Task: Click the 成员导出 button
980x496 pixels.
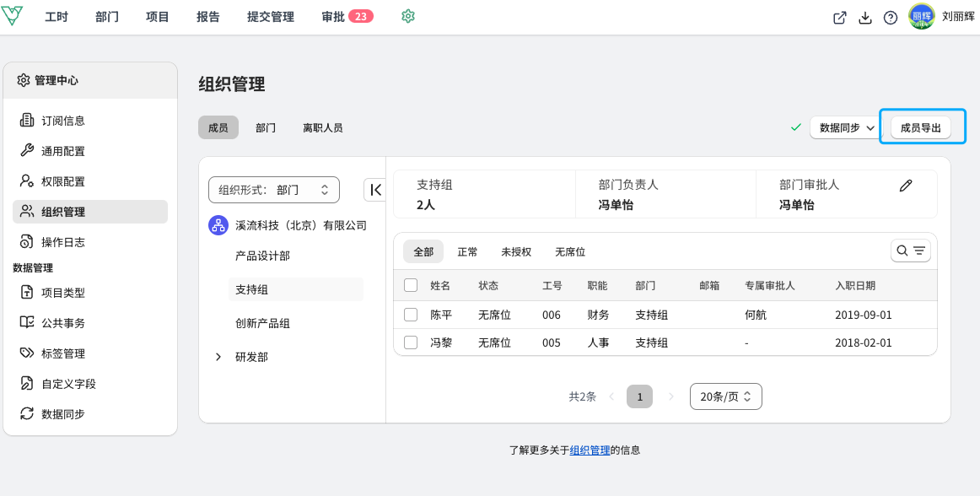Action: pyautogui.click(x=921, y=127)
